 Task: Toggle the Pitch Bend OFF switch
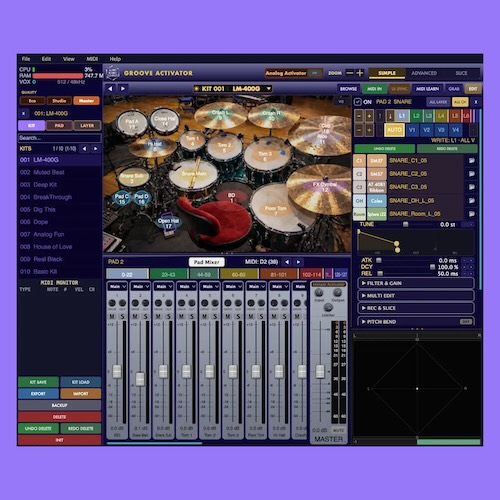(465, 322)
